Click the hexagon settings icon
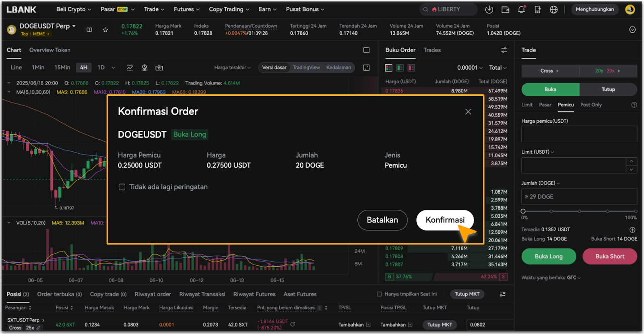 (x=632, y=30)
